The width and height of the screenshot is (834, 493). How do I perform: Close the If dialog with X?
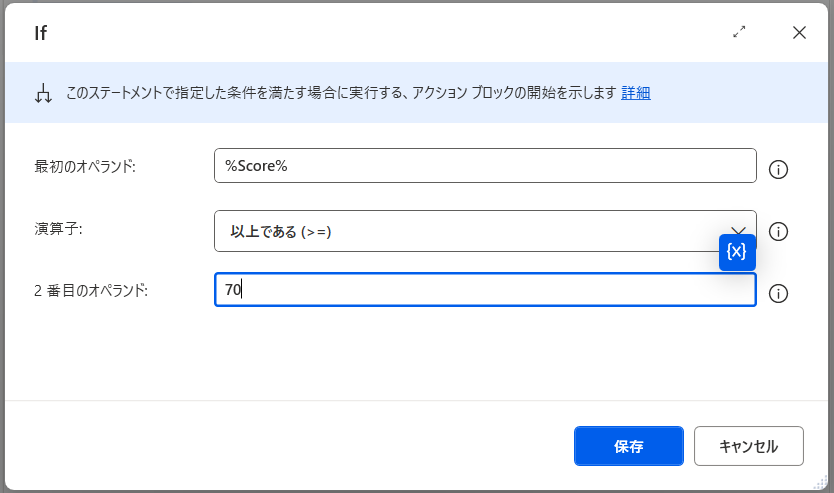pyautogui.click(x=799, y=32)
